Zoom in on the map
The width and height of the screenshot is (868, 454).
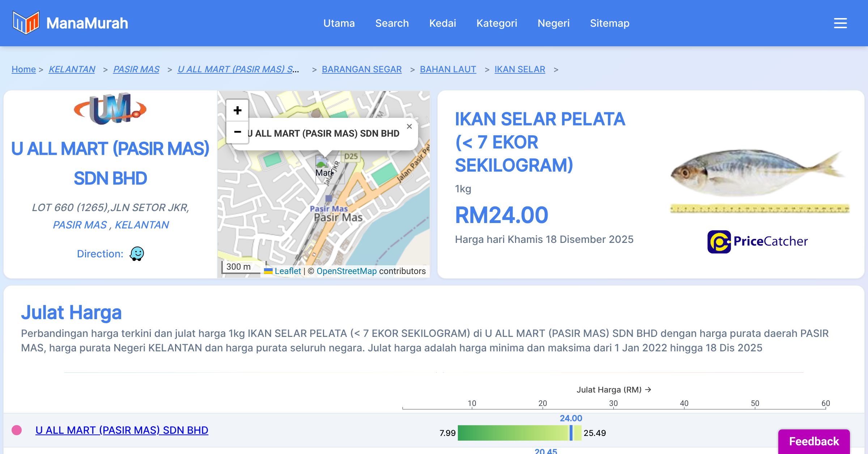pos(237,110)
